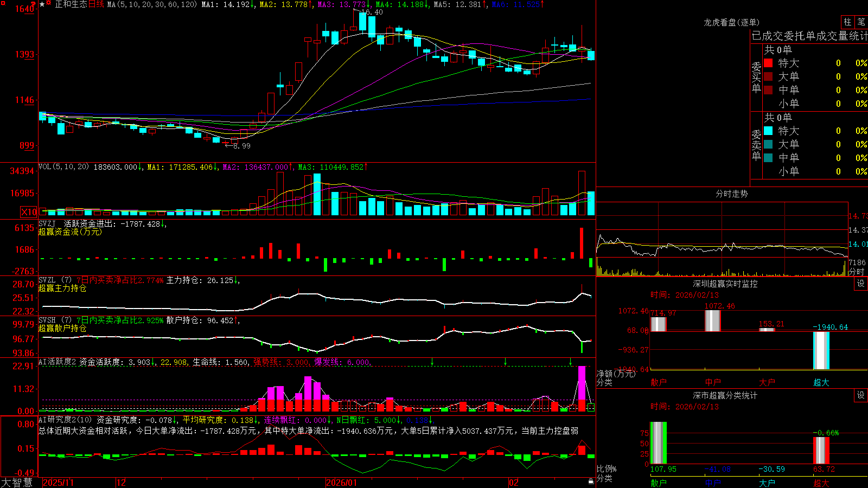868x488 pixels.
Task: Click the -1940.64 超大 net value
Action: pyautogui.click(x=830, y=327)
